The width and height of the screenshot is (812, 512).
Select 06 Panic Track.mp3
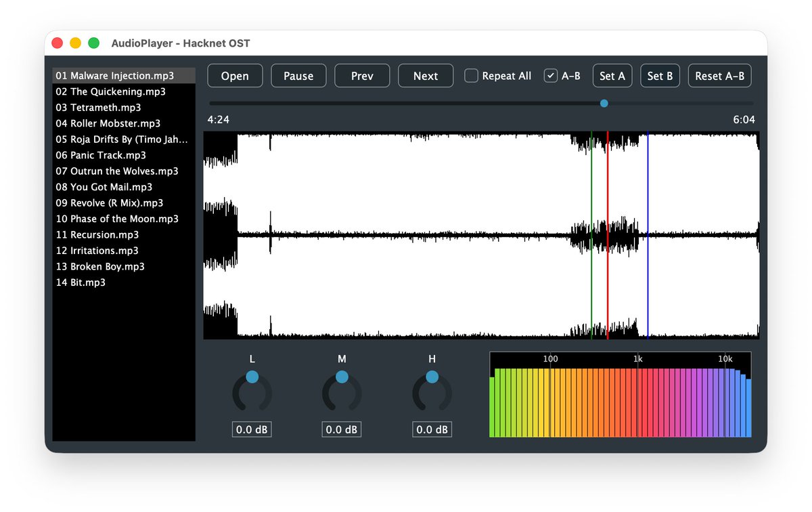pos(124,155)
